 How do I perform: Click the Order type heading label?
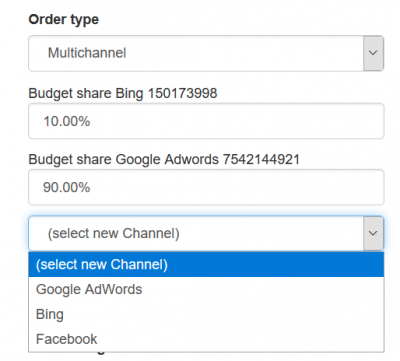64,19
